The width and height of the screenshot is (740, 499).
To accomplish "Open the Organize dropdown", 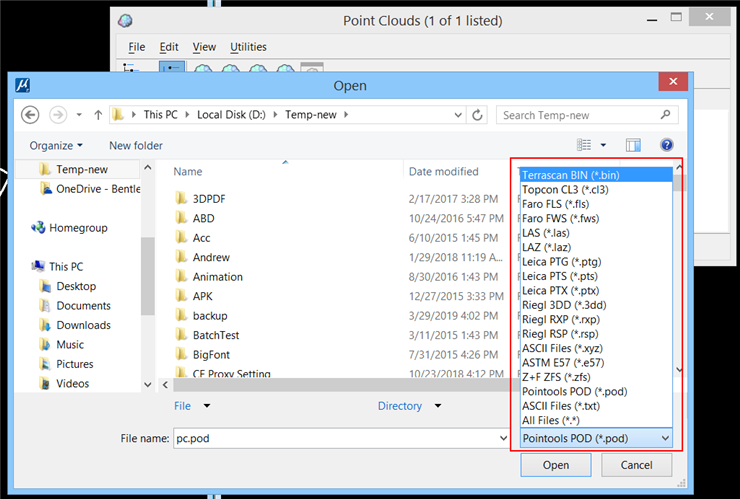I will tap(56, 145).
